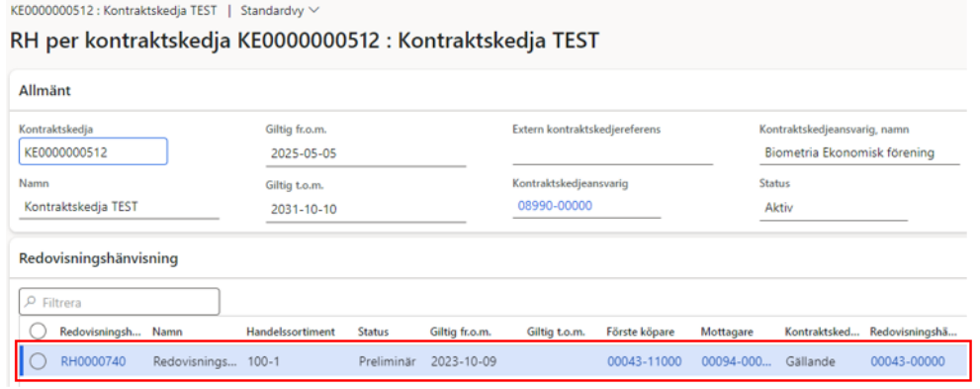This screenshot has width=980, height=389.
Task: Click the magnifier icon in Filtrera box
Action: point(30,302)
